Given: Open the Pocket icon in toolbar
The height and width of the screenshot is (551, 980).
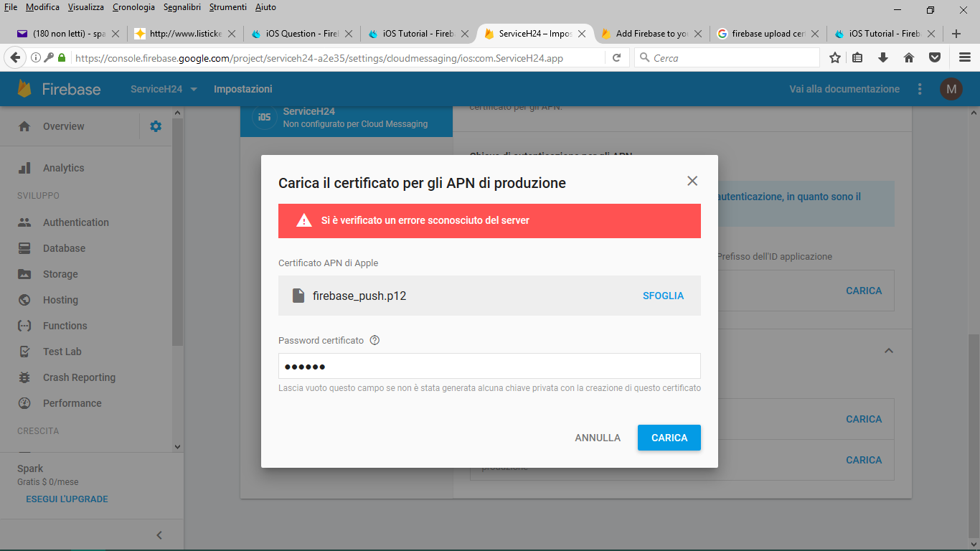Looking at the screenshot, I should click(935, 58).
